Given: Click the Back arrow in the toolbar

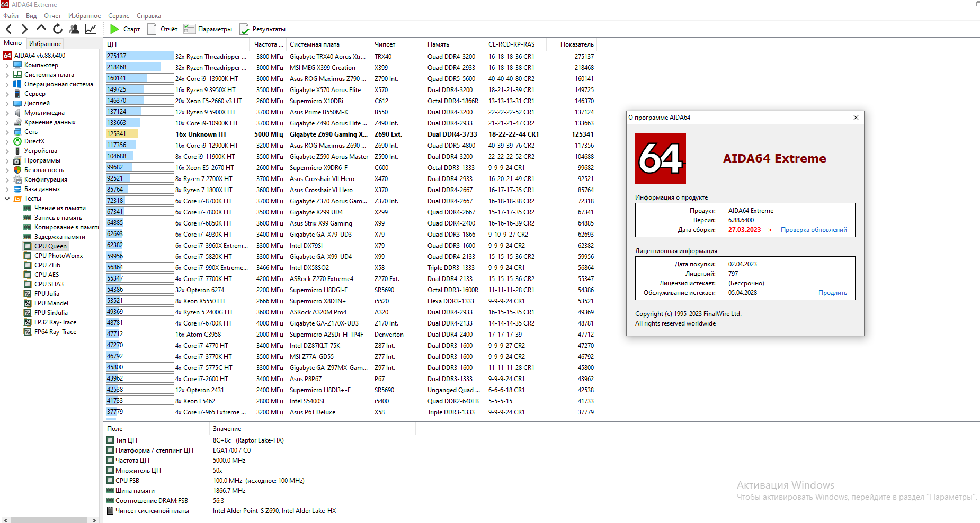Looking at the screenshot, I should click(8, 29).
